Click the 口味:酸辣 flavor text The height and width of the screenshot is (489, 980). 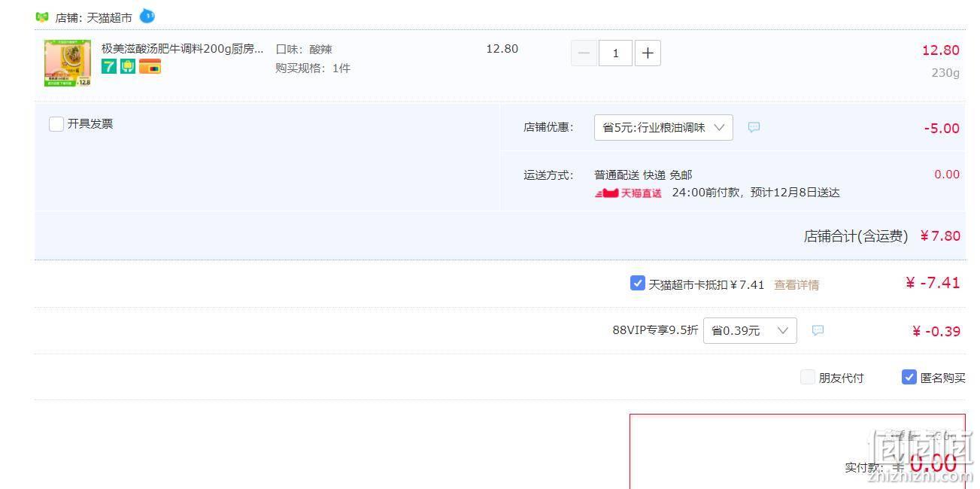tap(304, 49)
